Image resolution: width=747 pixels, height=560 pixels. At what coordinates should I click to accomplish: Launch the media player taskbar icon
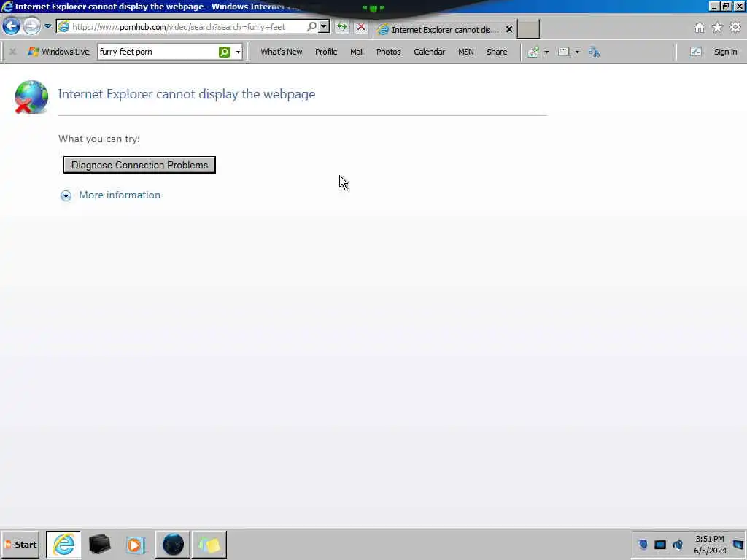[135, 545]
